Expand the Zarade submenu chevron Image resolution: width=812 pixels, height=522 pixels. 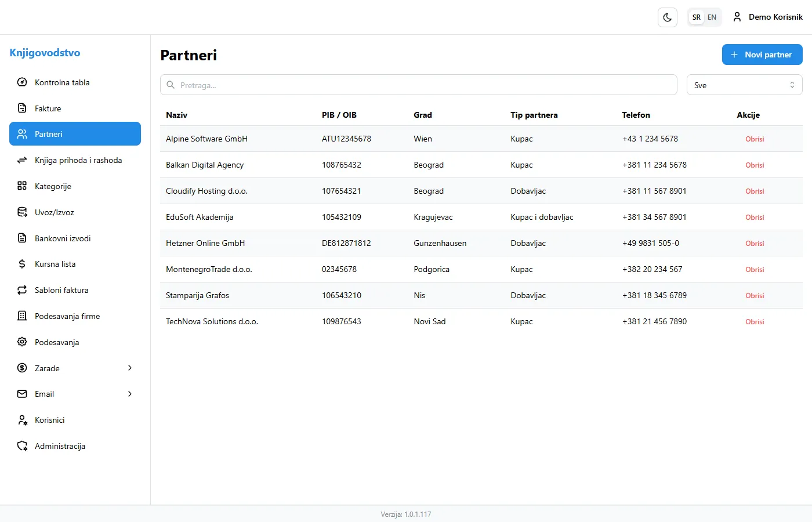[129, 368]
